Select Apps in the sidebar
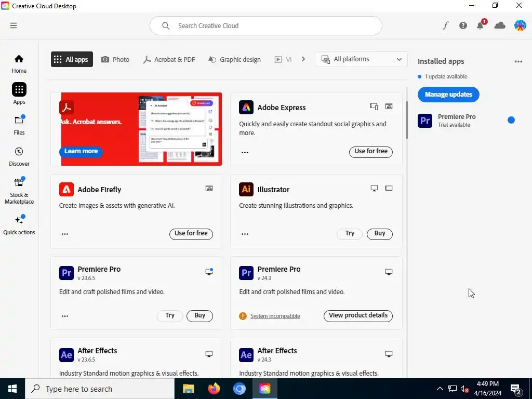532x399 pixels. [19, 94]
